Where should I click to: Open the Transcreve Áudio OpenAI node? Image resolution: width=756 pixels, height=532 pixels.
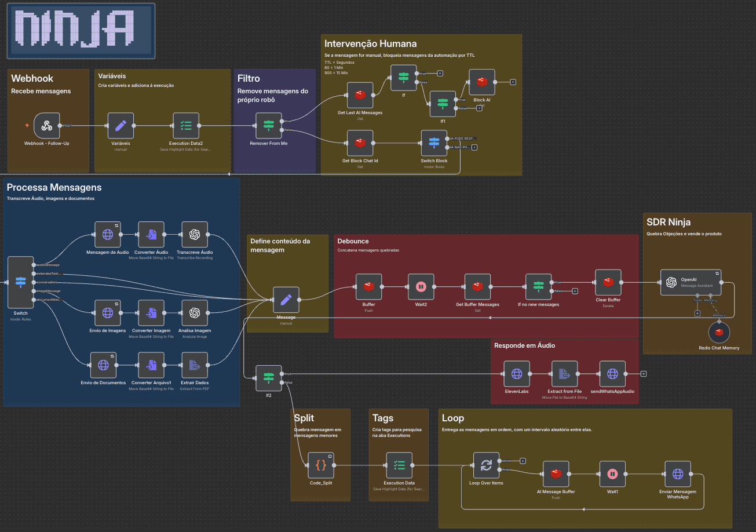click(x=195, y=235)
